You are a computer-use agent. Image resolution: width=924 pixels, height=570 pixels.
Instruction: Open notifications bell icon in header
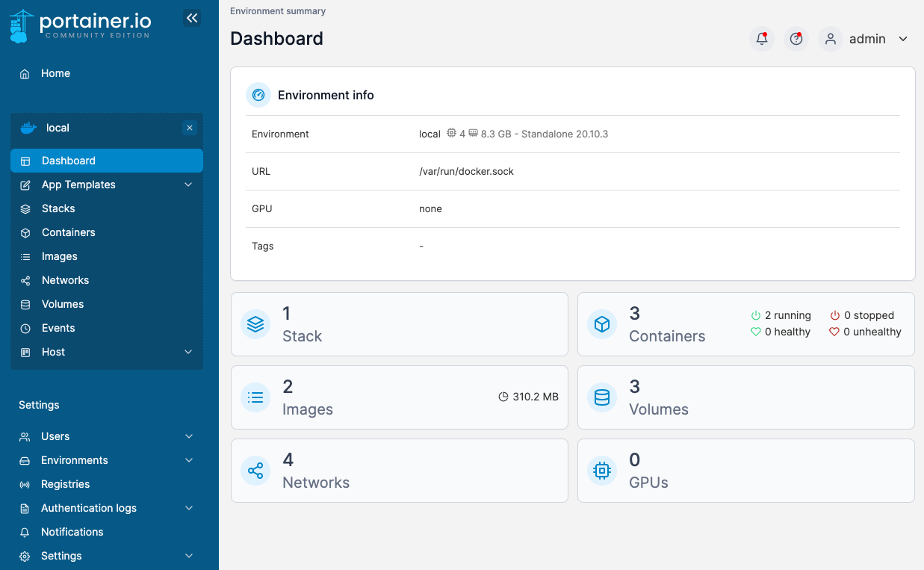click(761, 39)
